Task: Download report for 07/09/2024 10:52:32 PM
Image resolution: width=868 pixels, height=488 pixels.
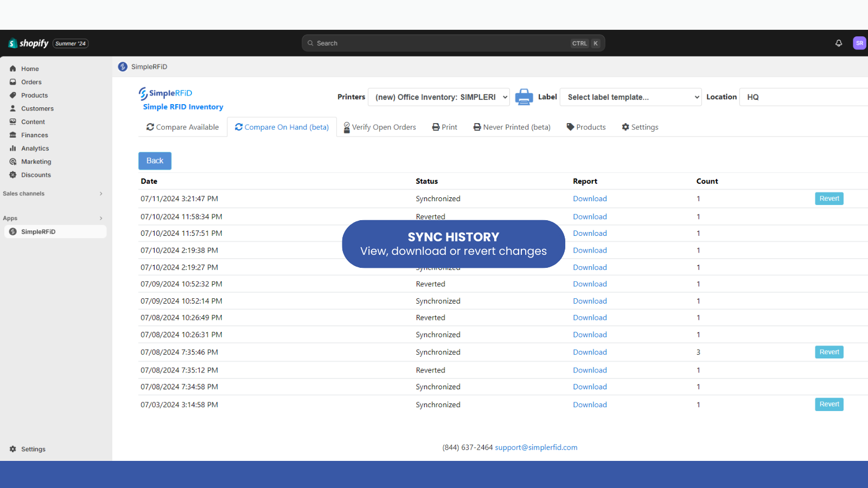Action: pyautogui.click(x=590, y=284)
